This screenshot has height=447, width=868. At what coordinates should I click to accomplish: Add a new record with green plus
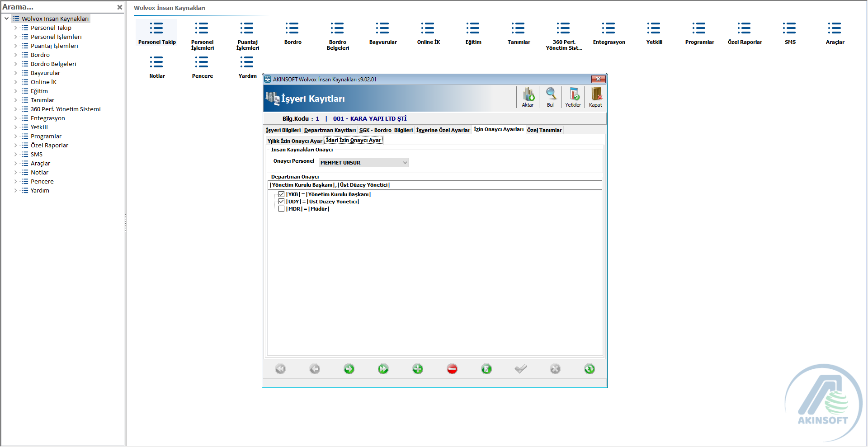(x=417, y=369)
